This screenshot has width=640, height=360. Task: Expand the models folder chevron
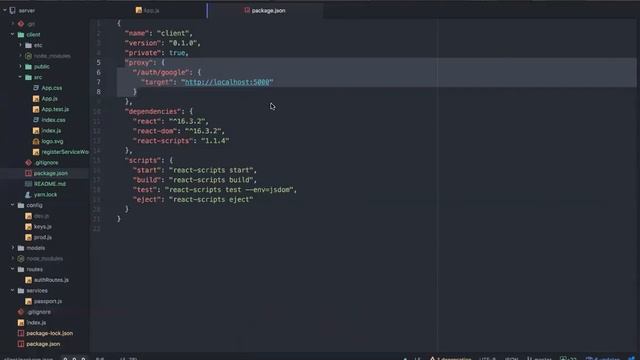tap(13, 248)
